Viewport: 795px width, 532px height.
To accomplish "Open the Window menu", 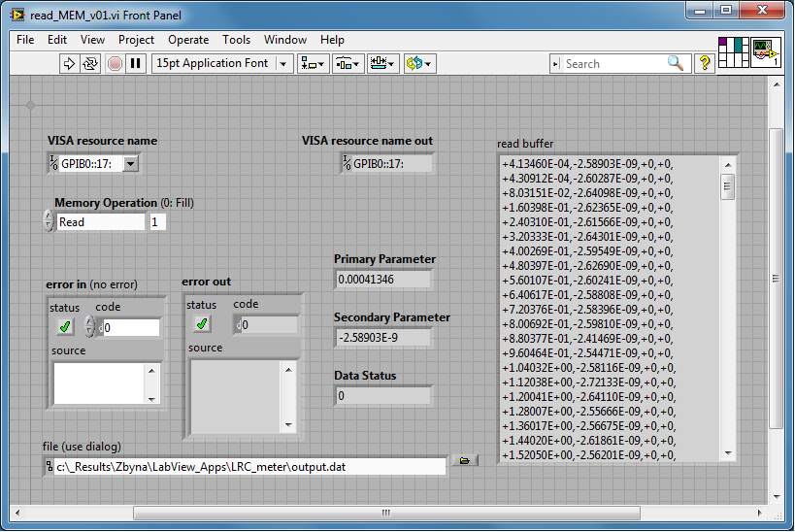I will tap(285, 40).
